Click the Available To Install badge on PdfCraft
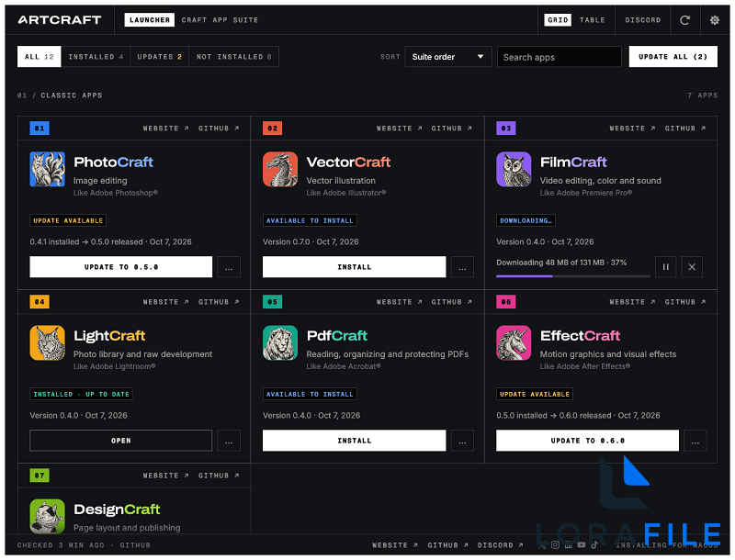The height and width of the screenshot is (560, 735). point(310,394)
